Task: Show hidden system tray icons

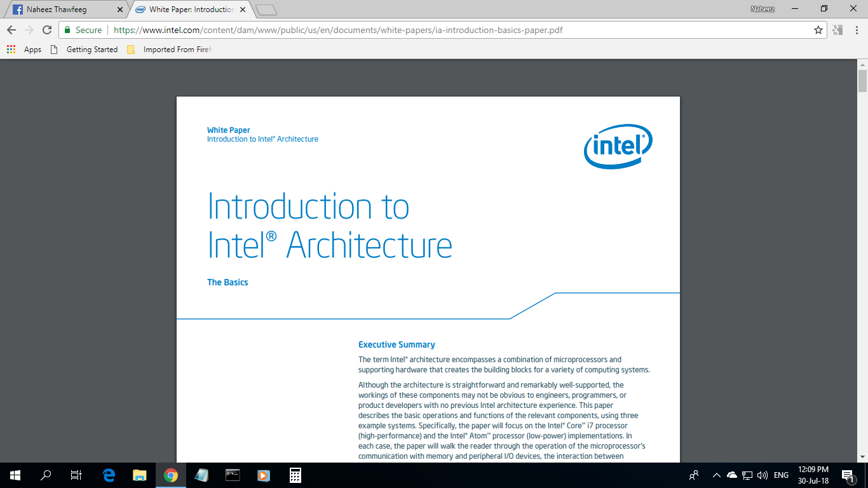Action: click(717, 475)
